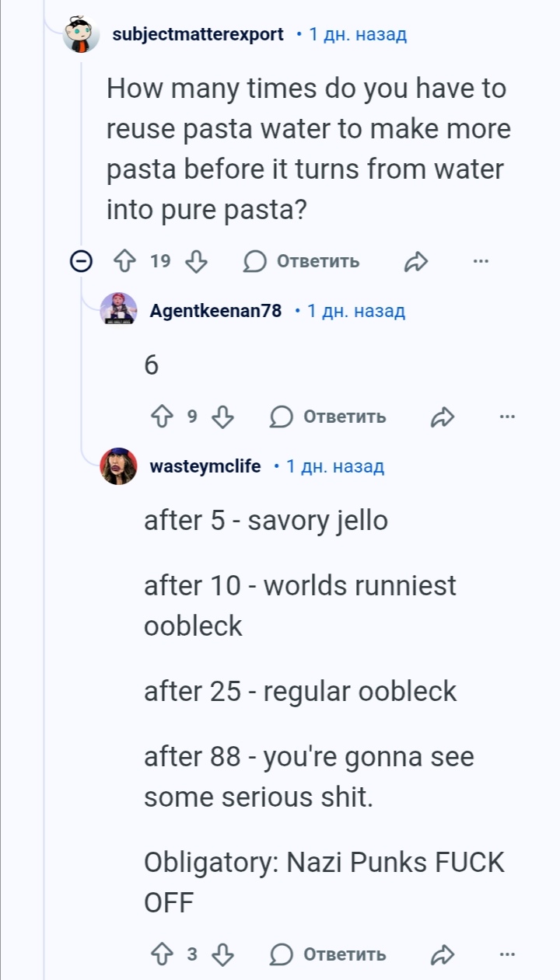
Task: Reply to subjectmatterexport's comment
Action: [x=301, y=262]
